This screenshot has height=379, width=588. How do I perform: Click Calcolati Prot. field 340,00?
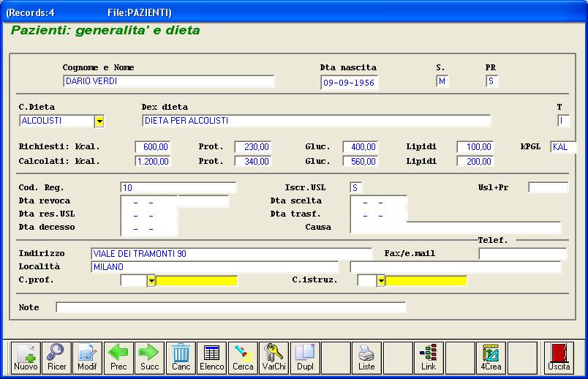253,162
